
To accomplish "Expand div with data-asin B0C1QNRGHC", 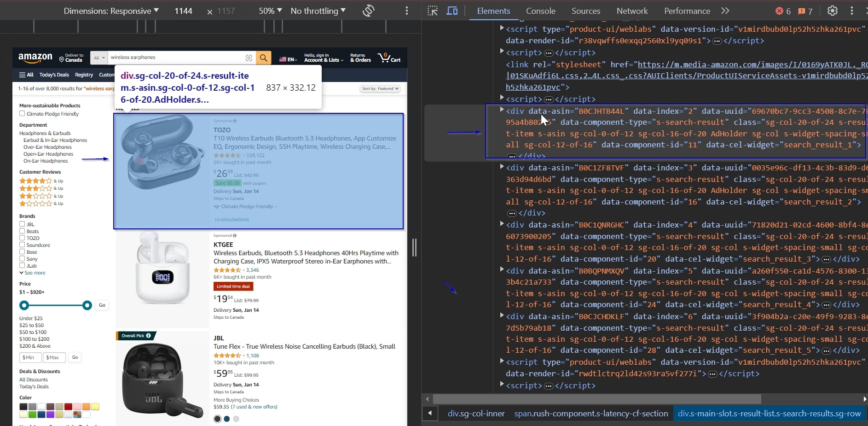I will pyautogui.click(x=502, y=224).
